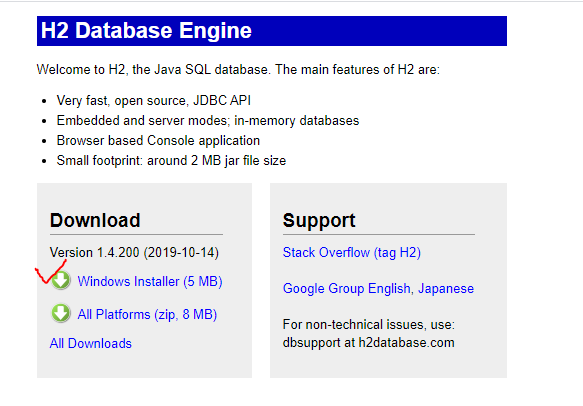Open the All Downloads link
The image size is (583, 406).
coord(91,344)
